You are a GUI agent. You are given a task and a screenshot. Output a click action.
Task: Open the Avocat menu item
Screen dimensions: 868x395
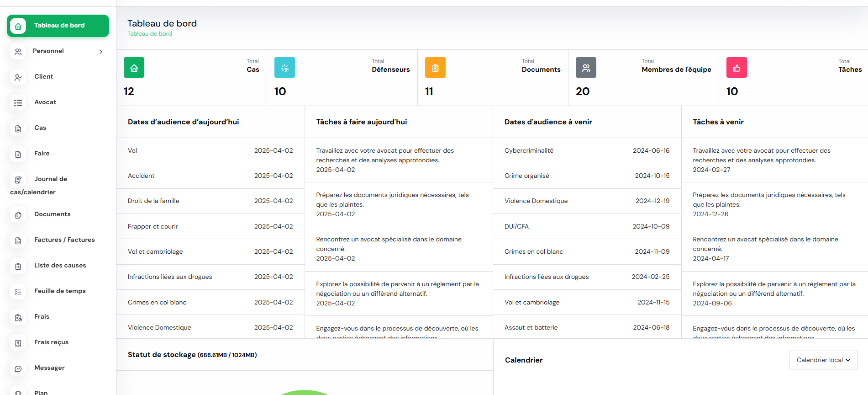tap(45, 102)
